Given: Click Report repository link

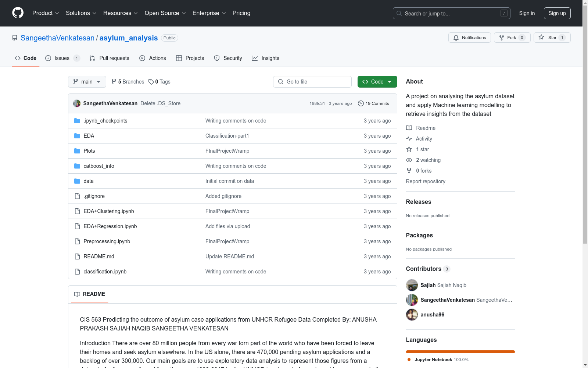Looking at the screenshot, I should (426, 181).
